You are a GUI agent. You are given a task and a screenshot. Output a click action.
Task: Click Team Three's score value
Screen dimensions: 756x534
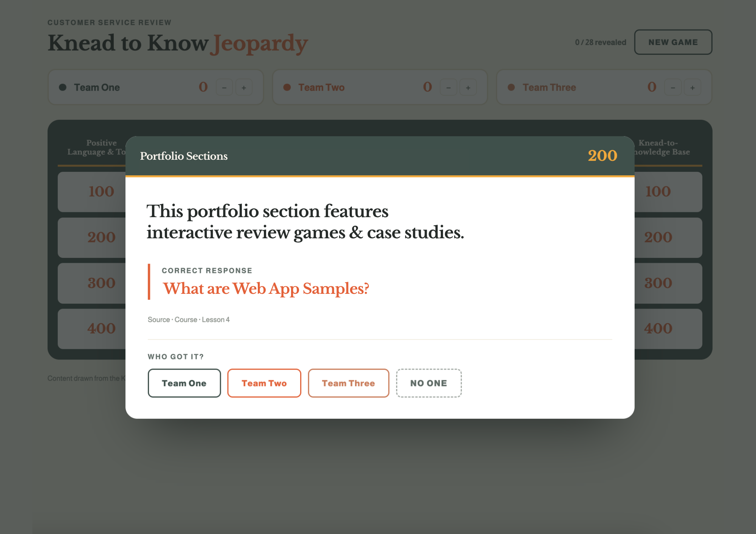pos(652,87)
